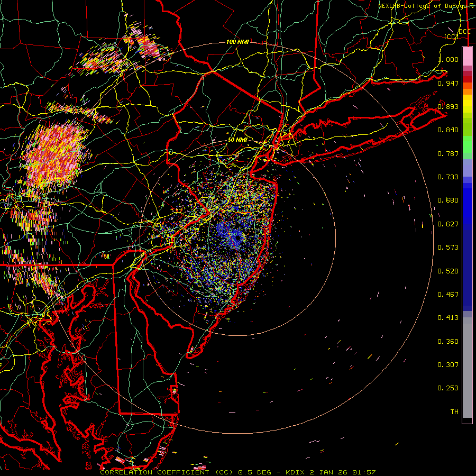Click the 01:57 timestamp in the caption
The height and width of the screenshot is (476, 476).
[364, 472]
